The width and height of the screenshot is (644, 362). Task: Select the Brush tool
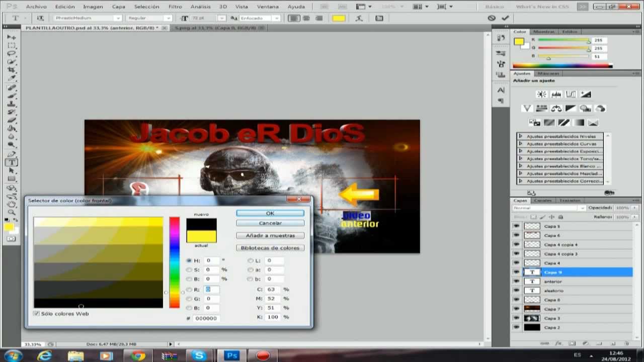11,96
